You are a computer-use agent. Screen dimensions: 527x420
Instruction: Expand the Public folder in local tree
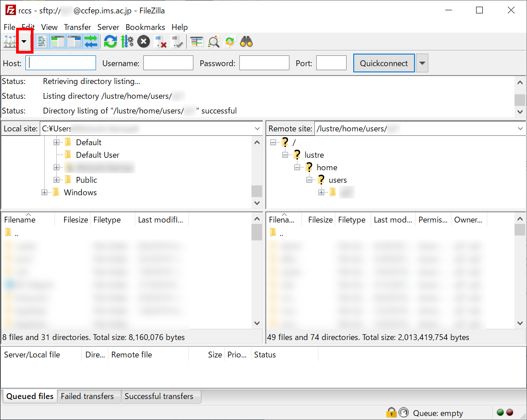click(56, 180)
